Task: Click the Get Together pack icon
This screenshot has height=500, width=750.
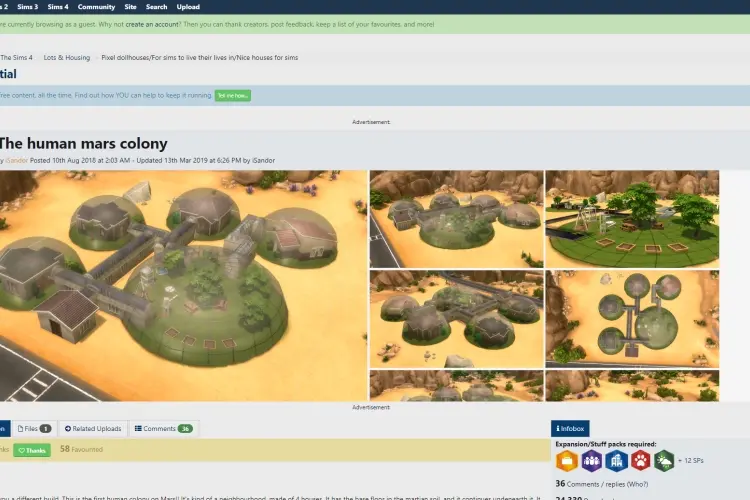Action: [592, 461]
